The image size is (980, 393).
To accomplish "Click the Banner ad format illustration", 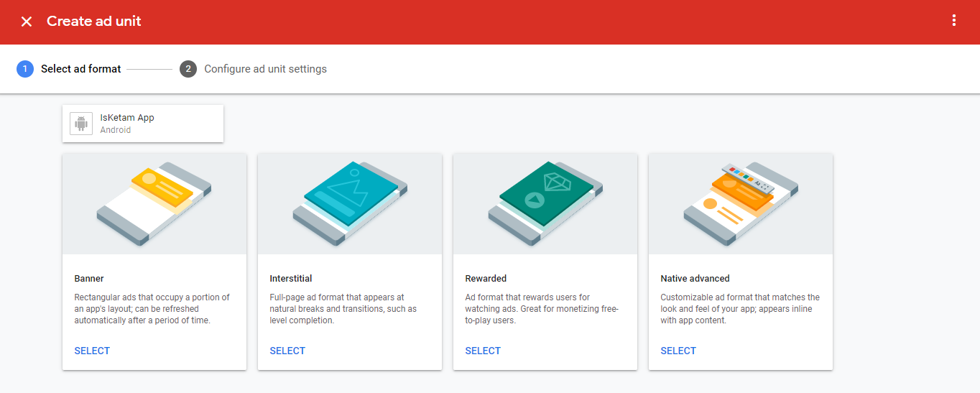I will pyautogui.click(x=154, y=203).
